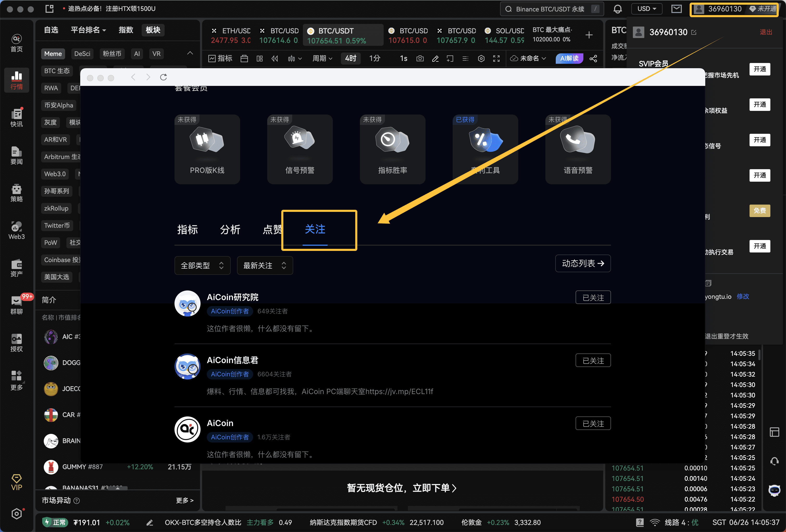The image size is (786, 532).
Task: Open the 要闻 headlines sidebar icon
Action: (16, 155)
